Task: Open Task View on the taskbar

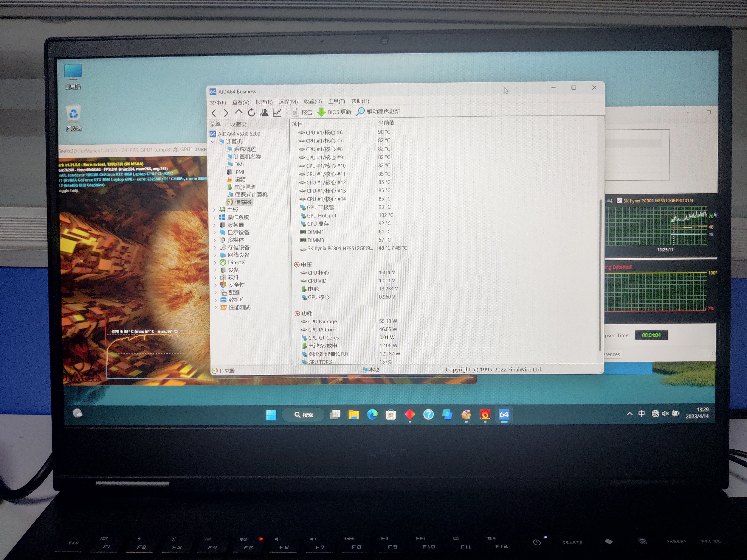Action: (335, 415)
